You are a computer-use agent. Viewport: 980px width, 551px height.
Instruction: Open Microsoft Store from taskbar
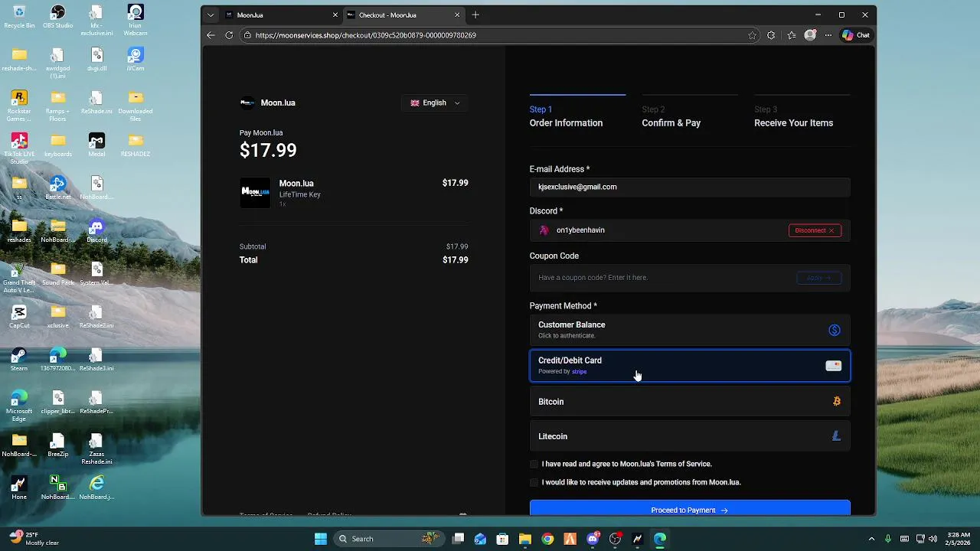(x=502, y=539)
